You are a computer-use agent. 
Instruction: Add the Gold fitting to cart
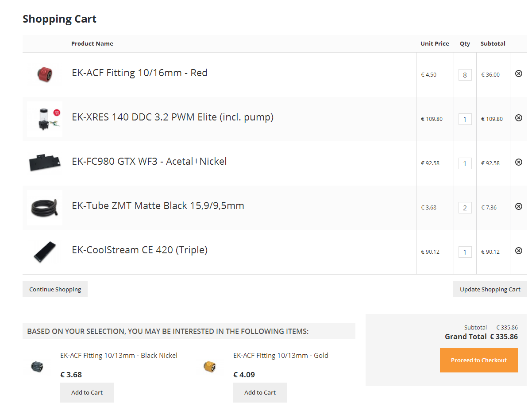(x=260, y=392)
